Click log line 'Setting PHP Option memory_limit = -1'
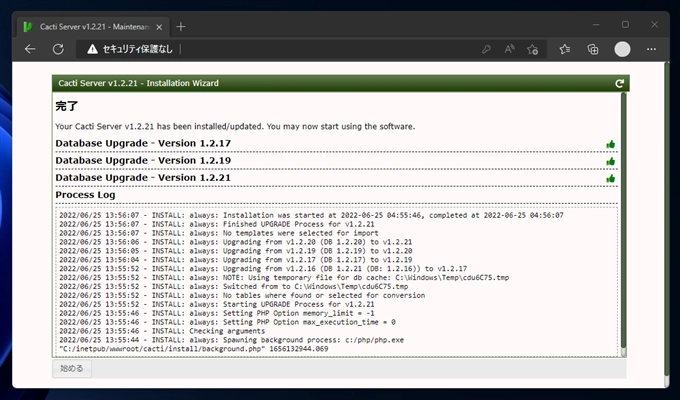 (216, 313)
